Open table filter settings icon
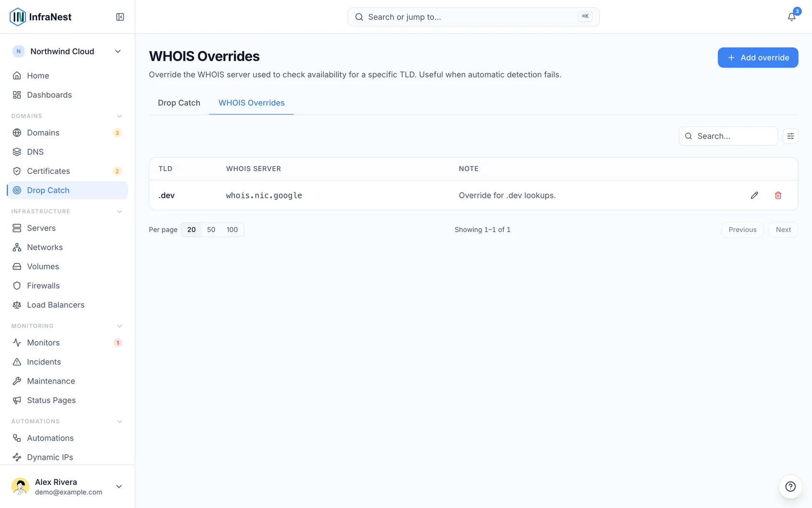The height and width of the screenshot is (508, 812). point(790,136)
